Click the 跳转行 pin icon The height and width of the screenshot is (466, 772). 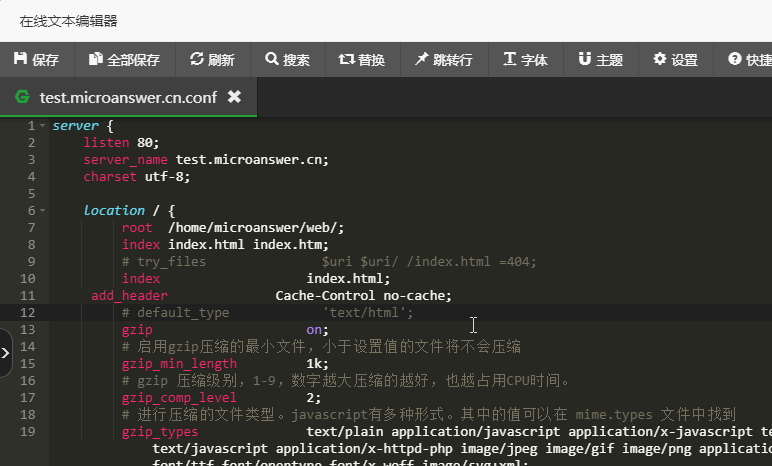coord(421,59)
